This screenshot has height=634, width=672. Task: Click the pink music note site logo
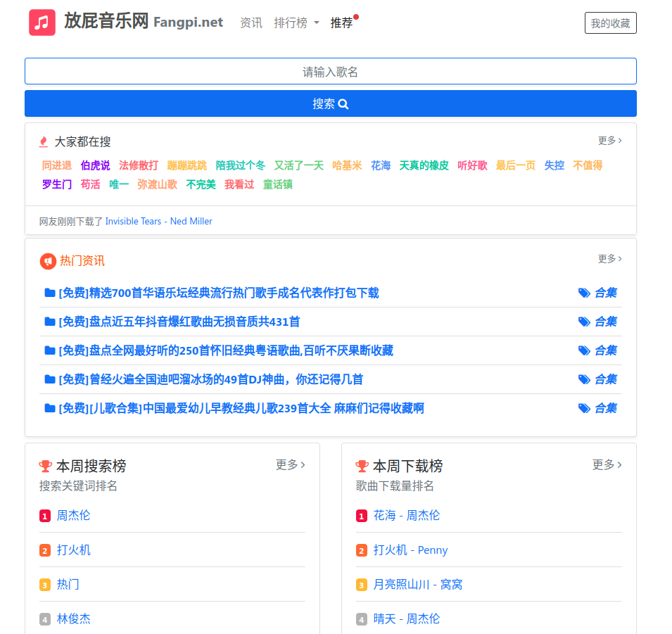42,23
